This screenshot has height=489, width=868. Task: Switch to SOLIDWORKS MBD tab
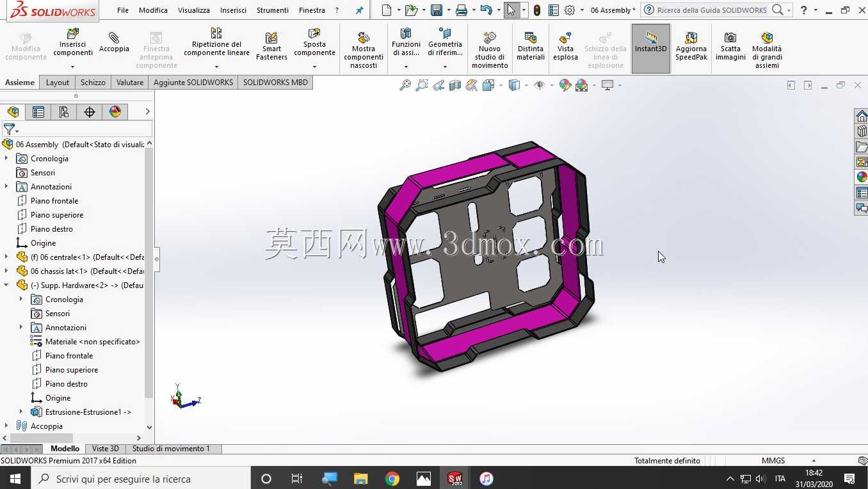[275, 82]
